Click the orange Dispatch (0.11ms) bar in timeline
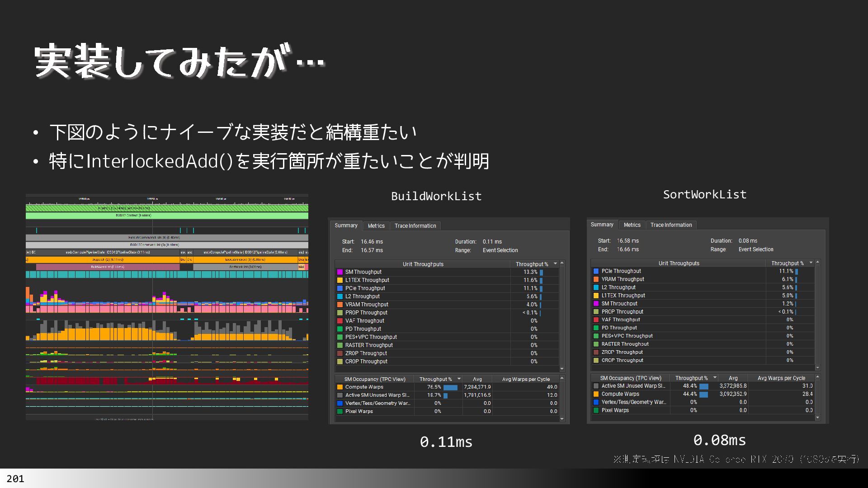The width and height of the screenshot is (868, 488). click(x=108, y=260)
